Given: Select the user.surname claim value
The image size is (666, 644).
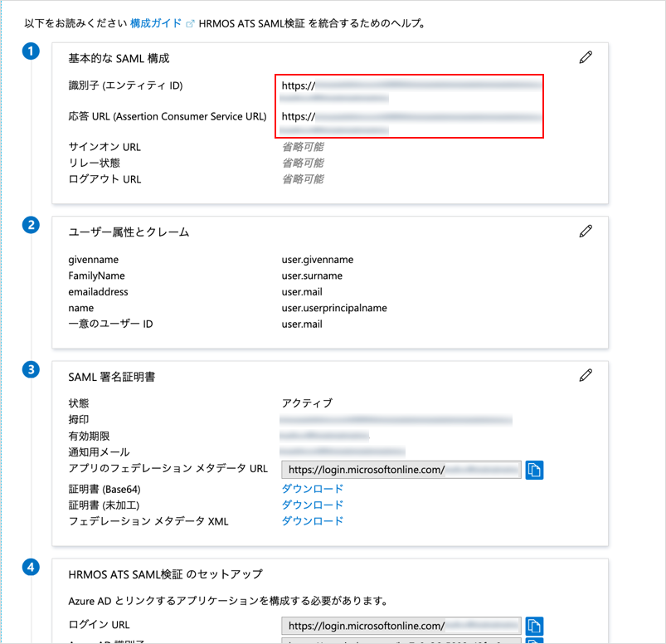Looking at the screenshot, I should 312,276.
